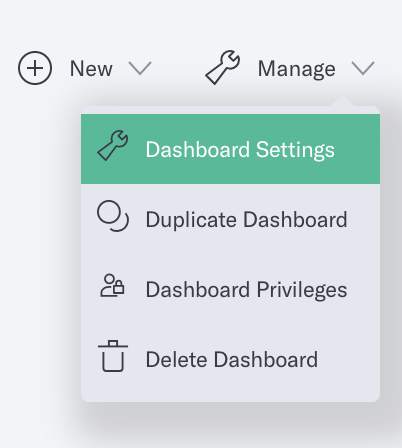This screenshot has height=448, width=402.
Task: Click the blank right end of the green highlighted row
Action: pos(357,149)
